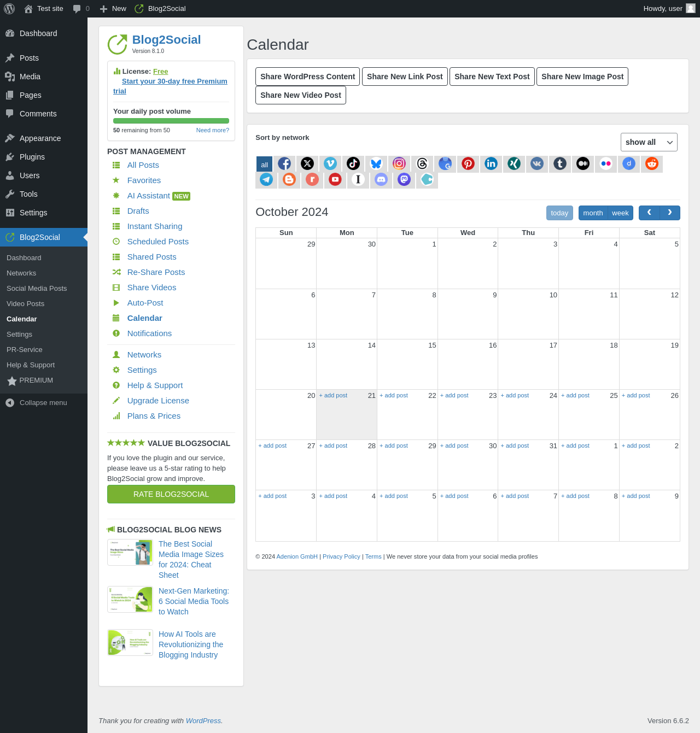Filter calendar by Mastodon network

(x=404, y=179)
